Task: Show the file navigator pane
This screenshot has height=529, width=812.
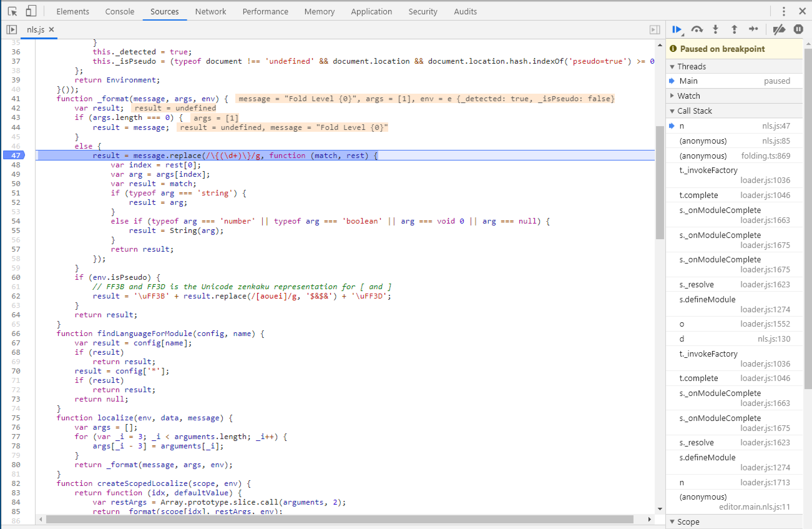Action: (12, 30)
